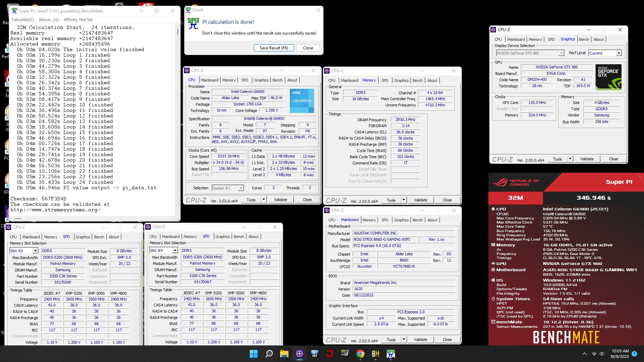Click the Finish dialog title icon
The image size is (644, 362).
pyautogui.click(x=188, y=10)
